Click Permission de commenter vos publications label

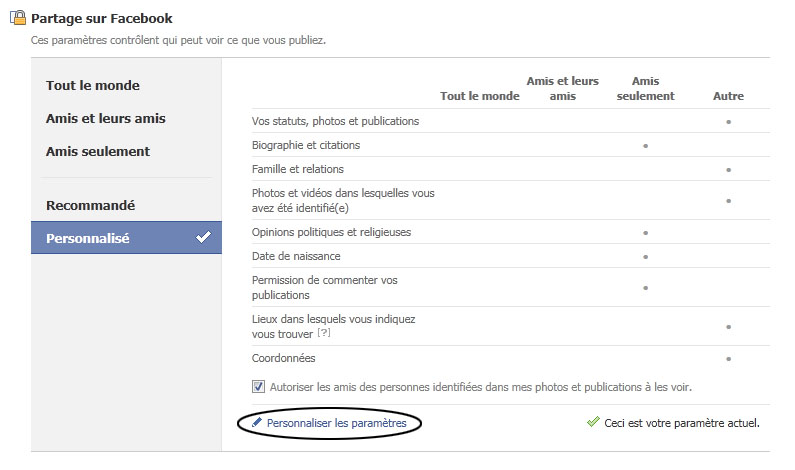pos(324,287)
